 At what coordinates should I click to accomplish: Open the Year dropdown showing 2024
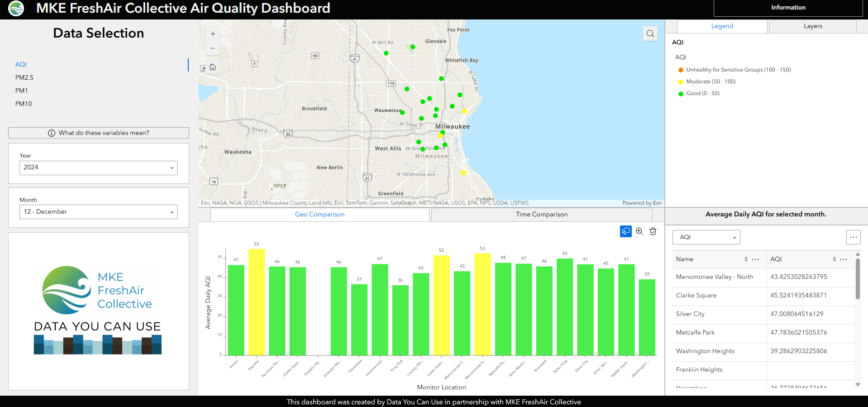[x=98, y=168]
